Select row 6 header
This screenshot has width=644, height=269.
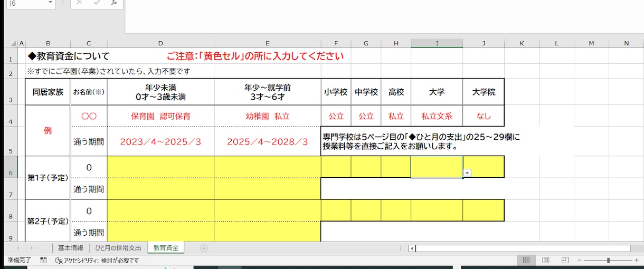[x=11, y=167]
